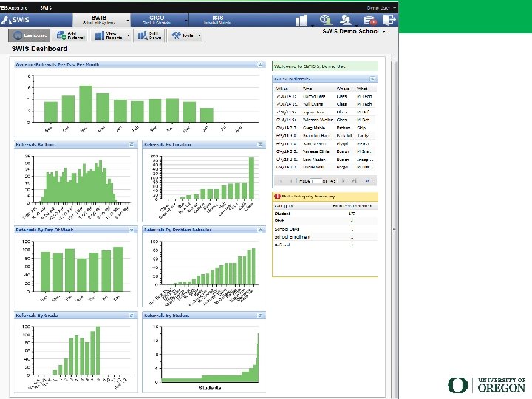
Task: Click the clipboard alert icon
Action: (370, 20)
